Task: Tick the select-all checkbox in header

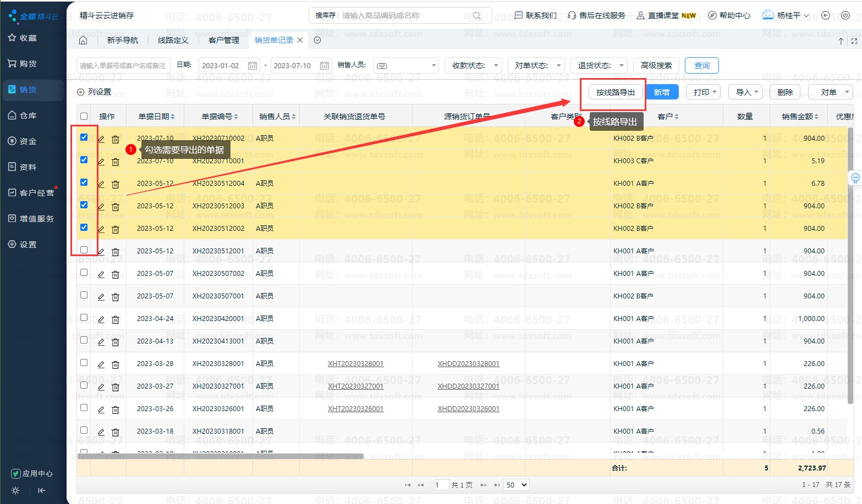Action: point(84,116)
